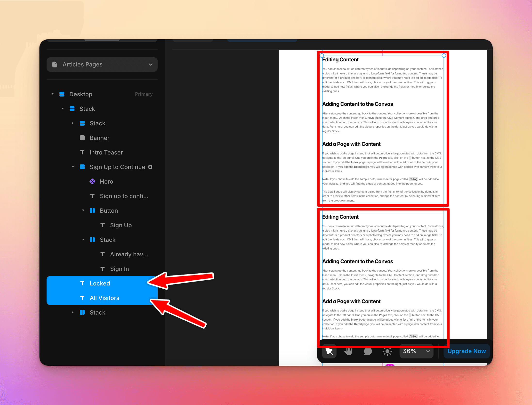The width and height of the screenshot is (532, 405).
Task: Expand the collapsed Stack under the top Stack
Action: pyautogui.click(x=73, y=123)
